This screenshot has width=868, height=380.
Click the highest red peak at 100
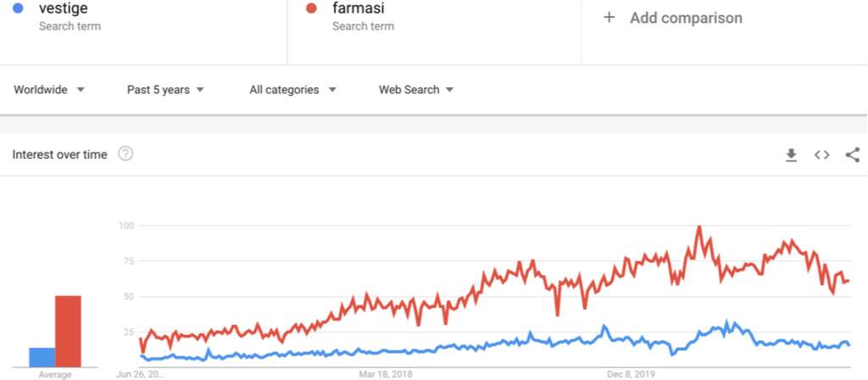699,226
